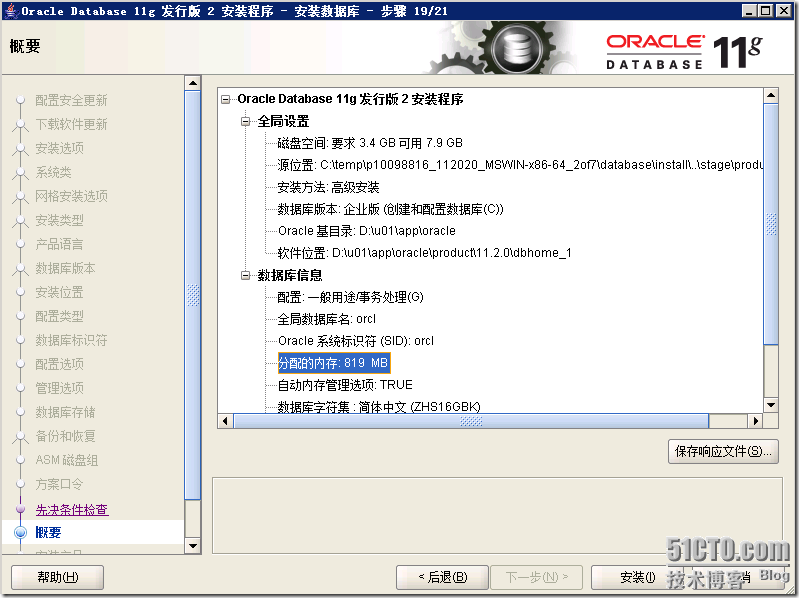
Task: Select the 源位置 path row
Action: pyautogui.click(x=520, y=165)
